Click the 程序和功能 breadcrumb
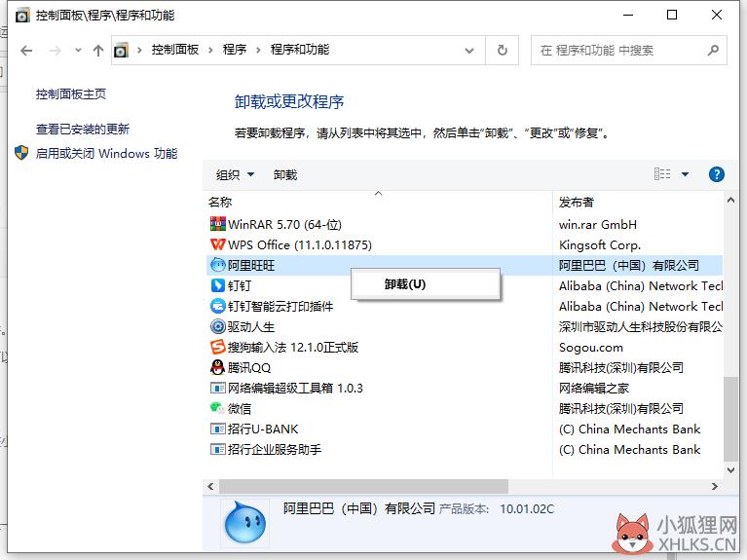This screenshot has width=747, height=560. (x=300, y=50)
